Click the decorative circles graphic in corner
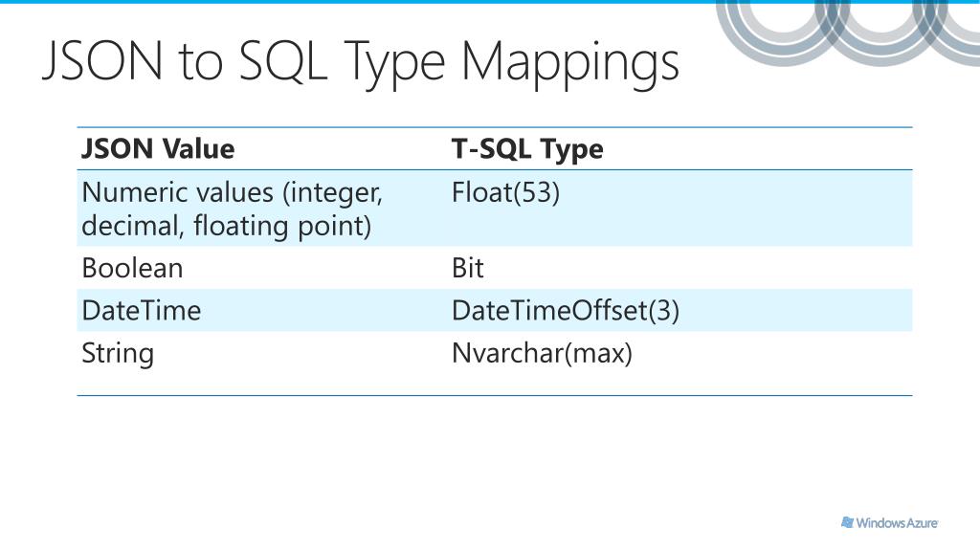This screenshot has height=551, width=980. (x=848, y=32)
